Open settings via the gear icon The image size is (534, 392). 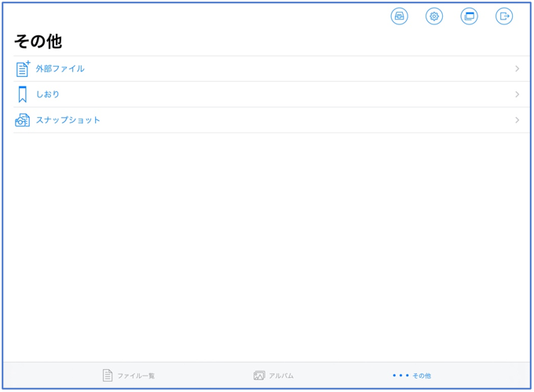tap(434, 16)
